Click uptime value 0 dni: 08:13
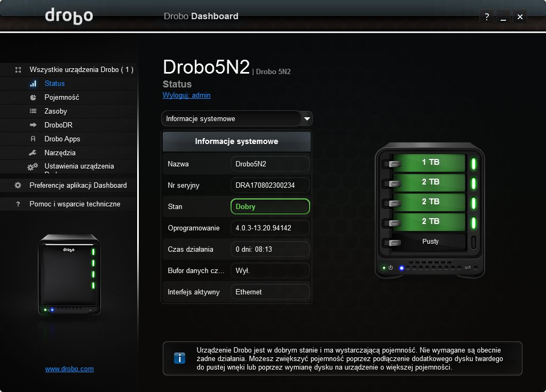The image size is (546, 392). coord(270,250)
